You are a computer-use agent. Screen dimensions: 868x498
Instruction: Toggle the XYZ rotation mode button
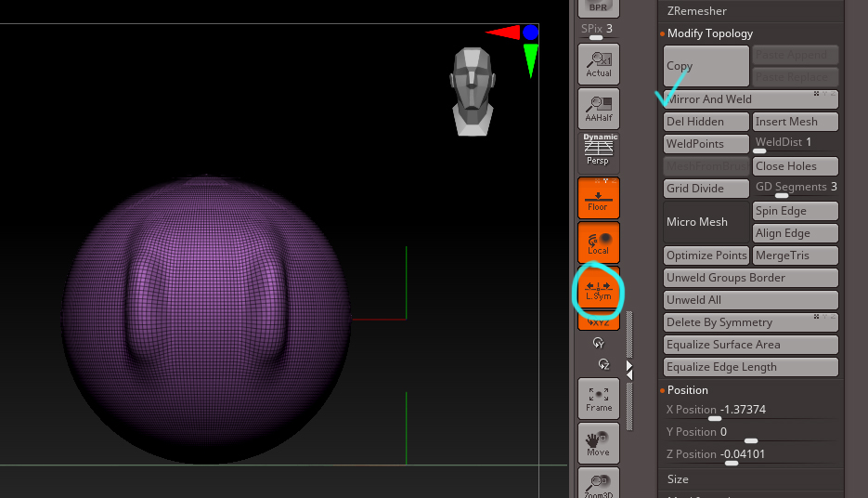pyautogui.click(x=599, y=321)
